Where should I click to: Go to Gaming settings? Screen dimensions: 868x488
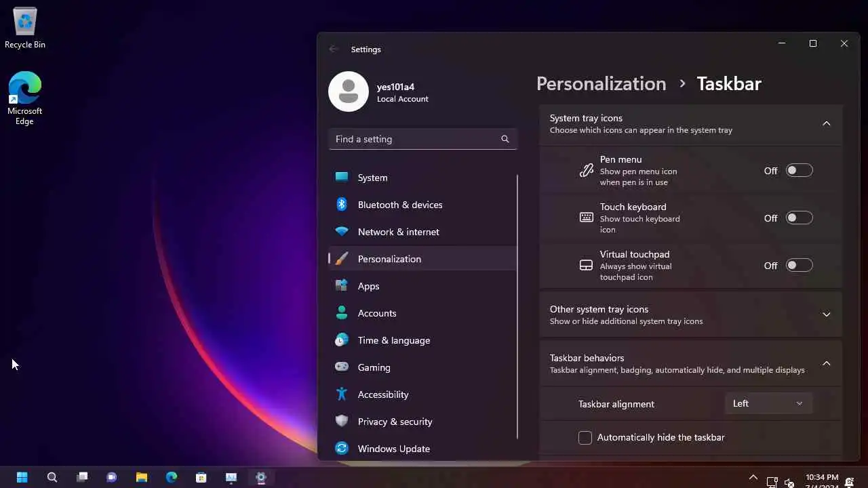(x=422, y=367)
